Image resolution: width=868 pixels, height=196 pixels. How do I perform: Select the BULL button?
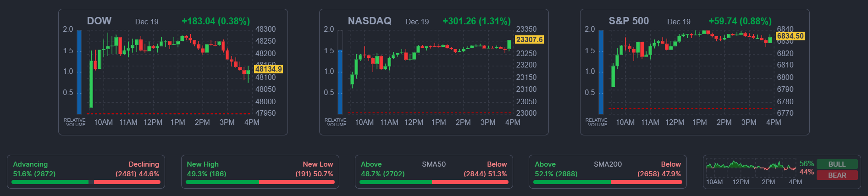837,164
